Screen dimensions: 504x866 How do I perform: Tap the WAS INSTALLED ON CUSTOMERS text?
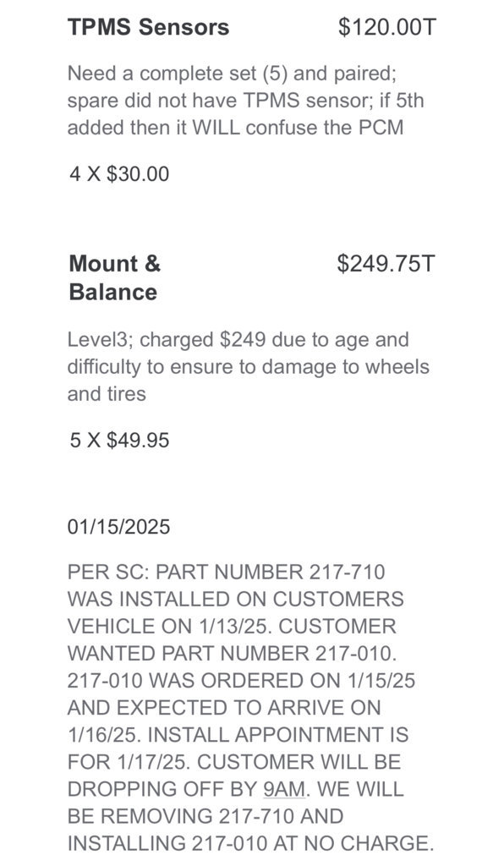tap(236, 599)
